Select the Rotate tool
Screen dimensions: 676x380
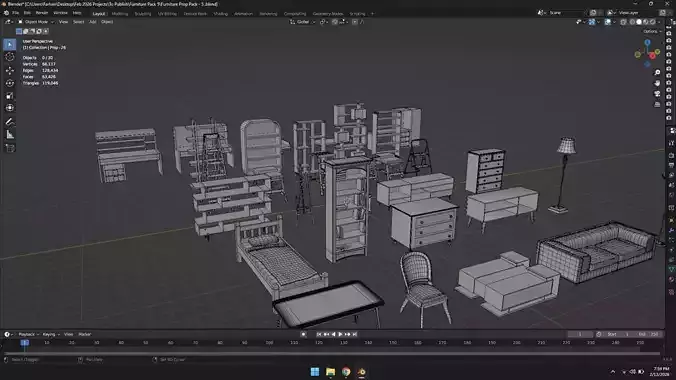click(9, 83)
